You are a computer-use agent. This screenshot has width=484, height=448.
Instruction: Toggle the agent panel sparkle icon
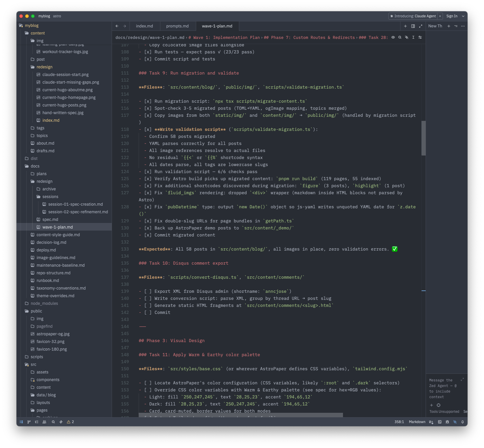point(455,422)
